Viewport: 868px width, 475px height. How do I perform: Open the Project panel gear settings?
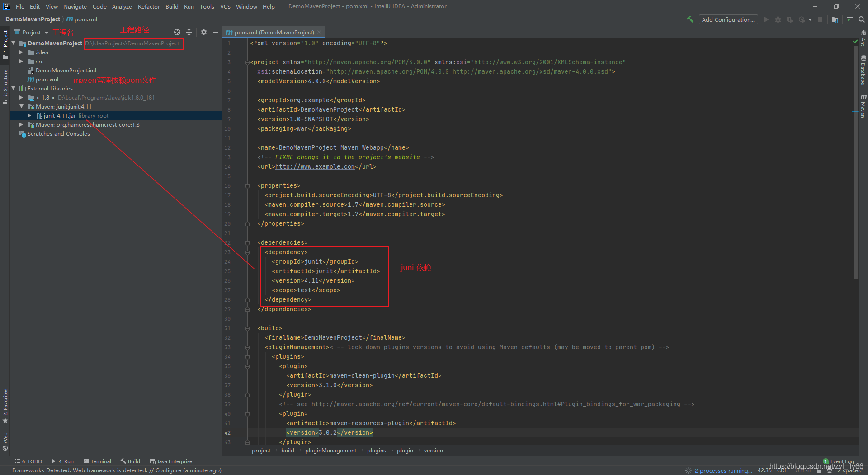coord(204,32)
